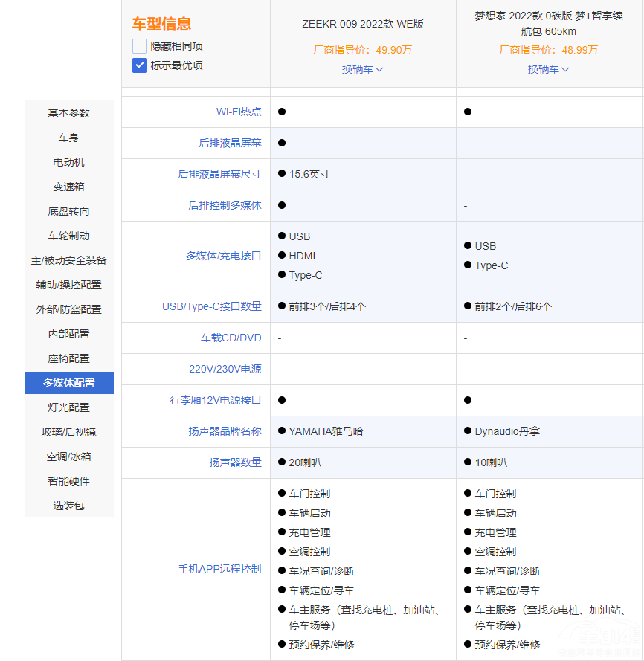Uncheck the 标示最优项 checkbox
Viewport: 644px width, 661px height.
[140, 65]
